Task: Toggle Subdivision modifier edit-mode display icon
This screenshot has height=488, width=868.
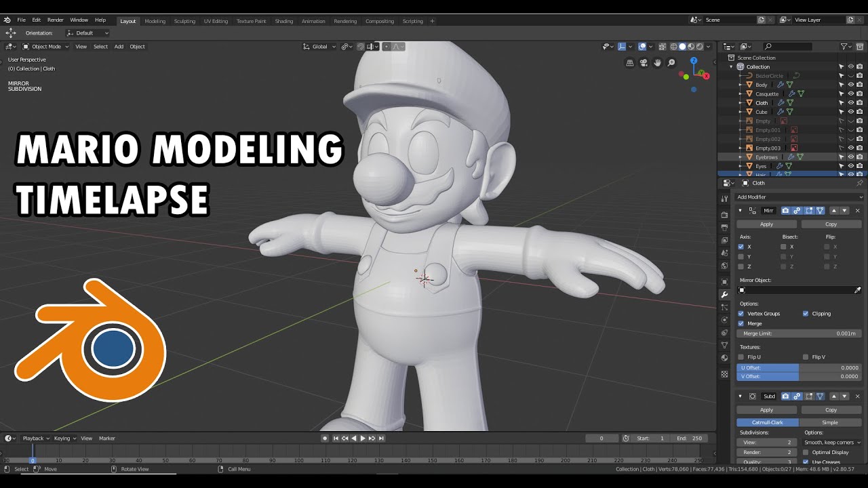Action: [808, 396]
